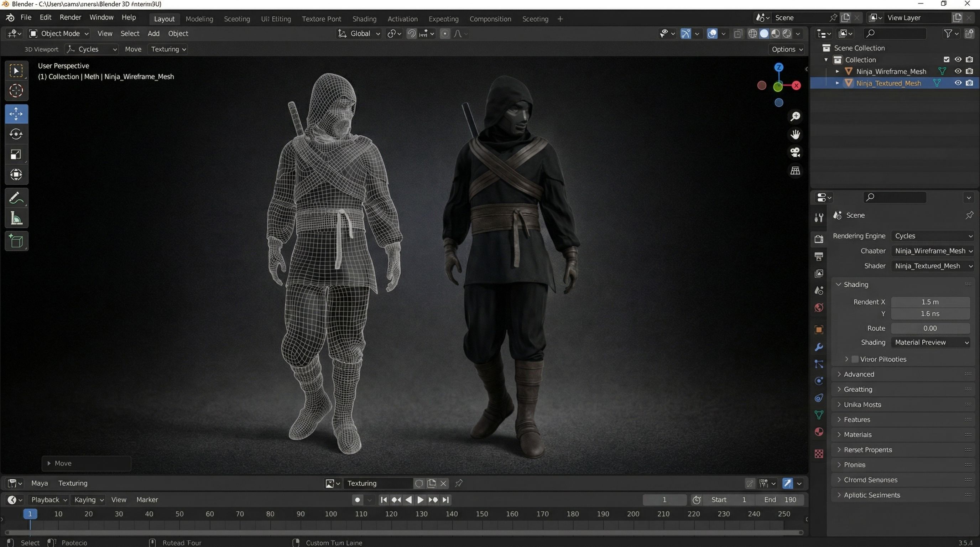Open the Physics properties tab
The image size is (980, 547).
(819, 381)
